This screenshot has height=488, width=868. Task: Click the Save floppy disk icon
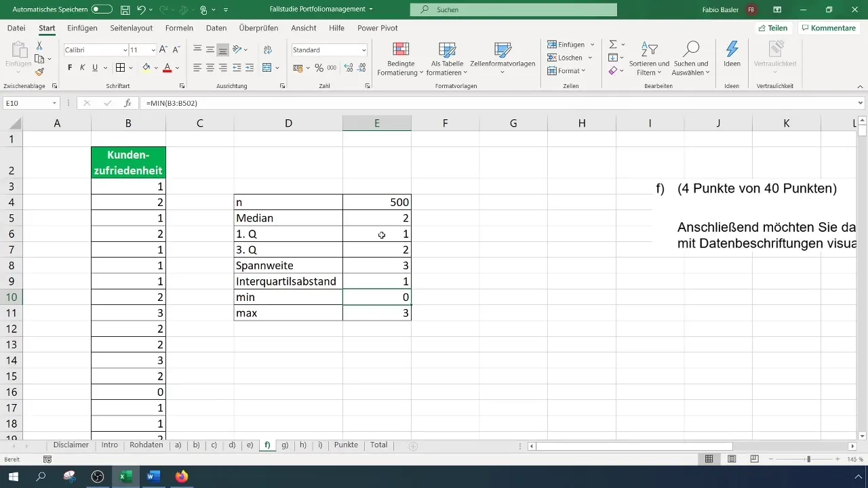coord(125,10)
